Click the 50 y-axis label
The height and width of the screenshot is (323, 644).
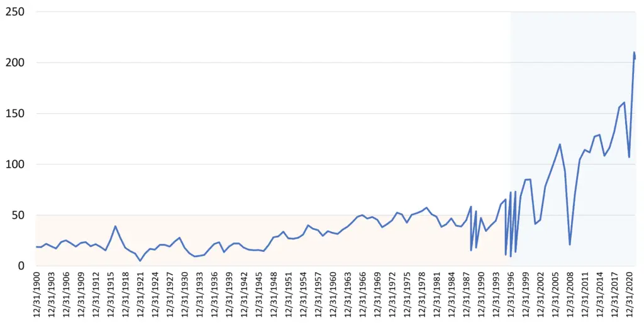pos(18,215)
